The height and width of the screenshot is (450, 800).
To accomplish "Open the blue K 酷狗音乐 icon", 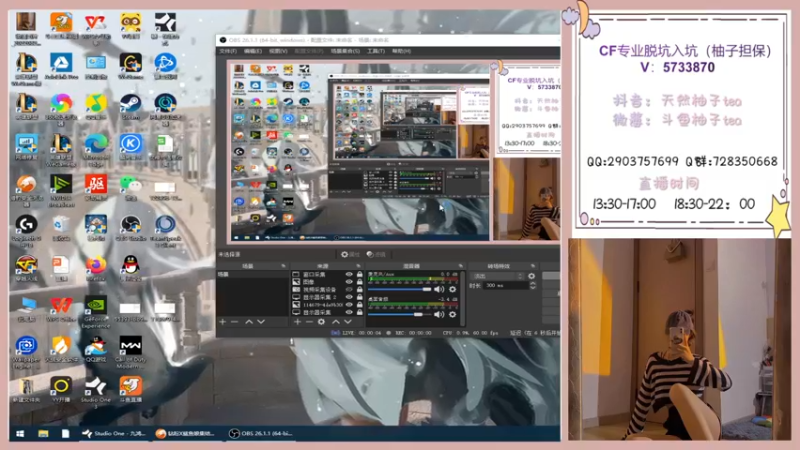I will coord(131,147).
